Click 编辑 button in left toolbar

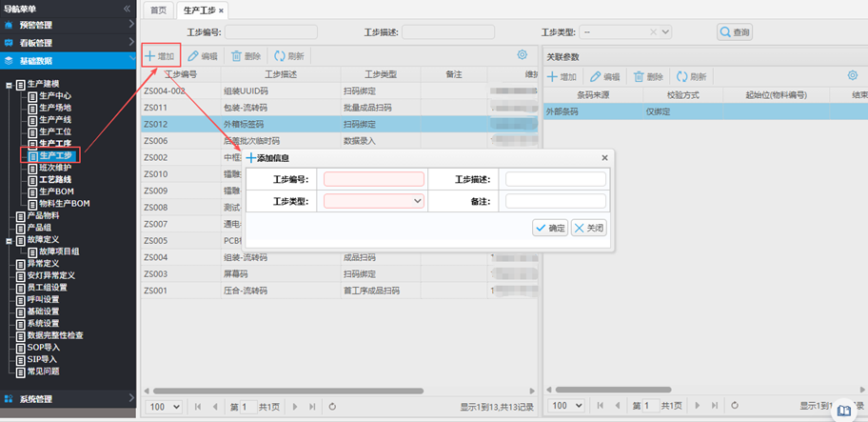[x=203, y=56]
